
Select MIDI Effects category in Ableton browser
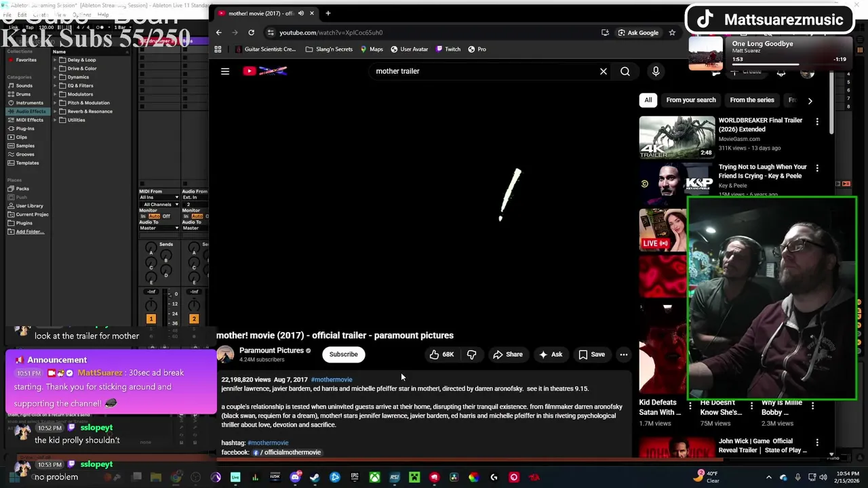tap(26, 120)
